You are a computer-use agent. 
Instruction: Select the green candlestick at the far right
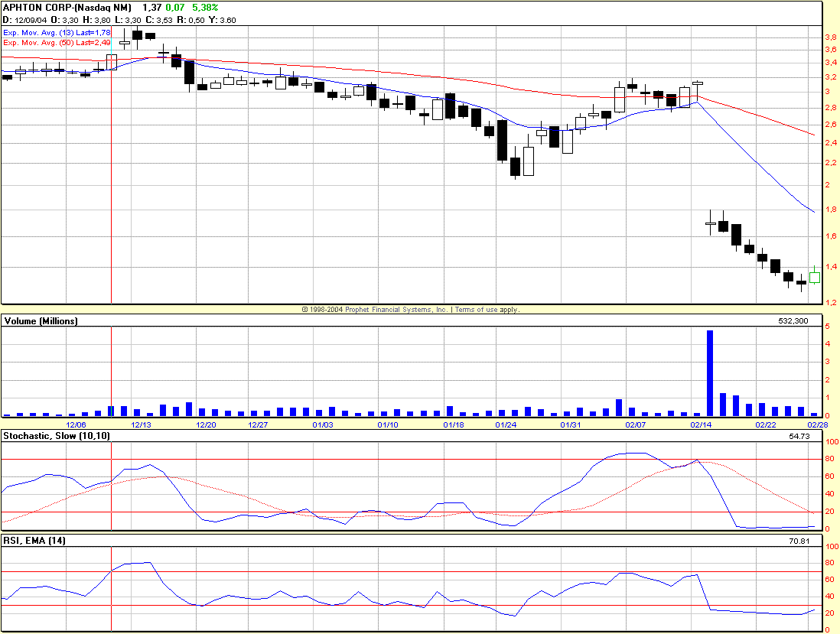click(813, 277)
